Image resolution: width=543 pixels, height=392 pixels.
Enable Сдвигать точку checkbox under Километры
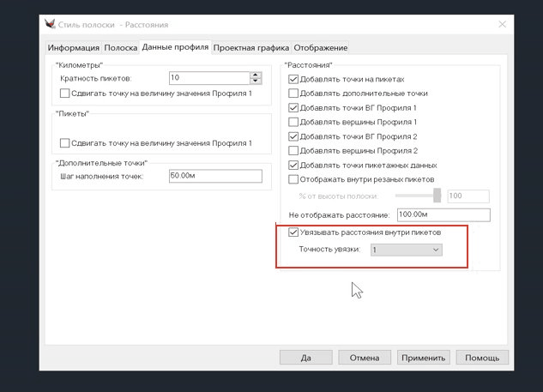65,93
